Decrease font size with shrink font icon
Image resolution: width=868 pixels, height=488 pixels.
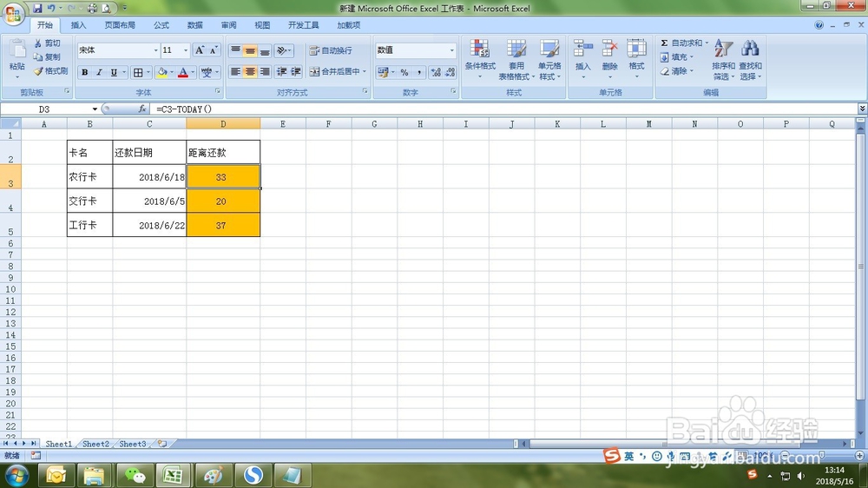click(214, 49)
